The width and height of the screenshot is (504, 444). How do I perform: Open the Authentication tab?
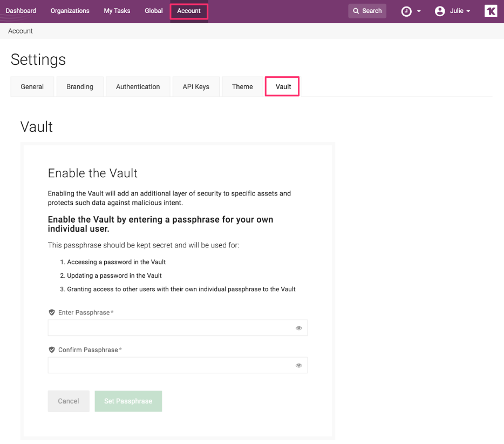point(138,86)
